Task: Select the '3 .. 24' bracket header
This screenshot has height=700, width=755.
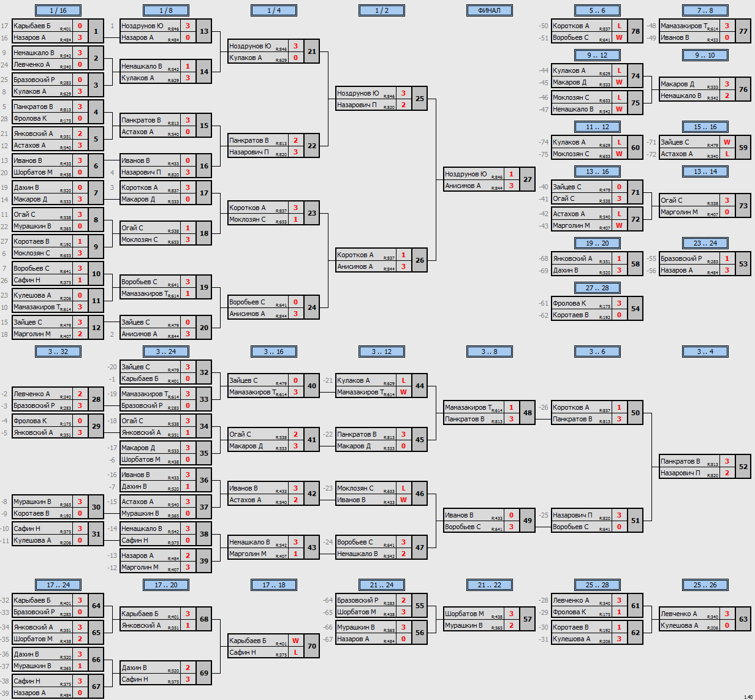Action: click(x=166, y=352)
